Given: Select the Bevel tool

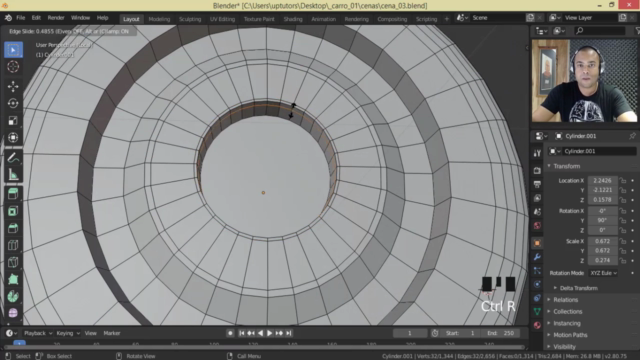Looking at the screenshot, I should click(x=13, y=228).
